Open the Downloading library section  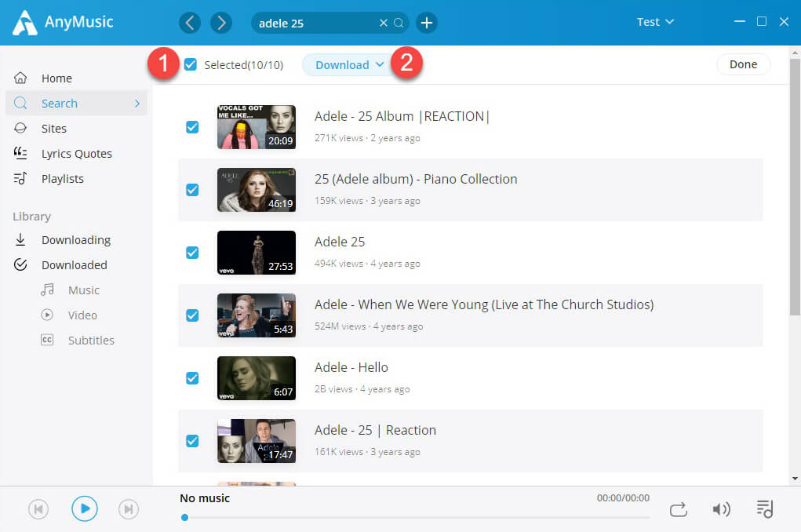(x=77, y=239)
